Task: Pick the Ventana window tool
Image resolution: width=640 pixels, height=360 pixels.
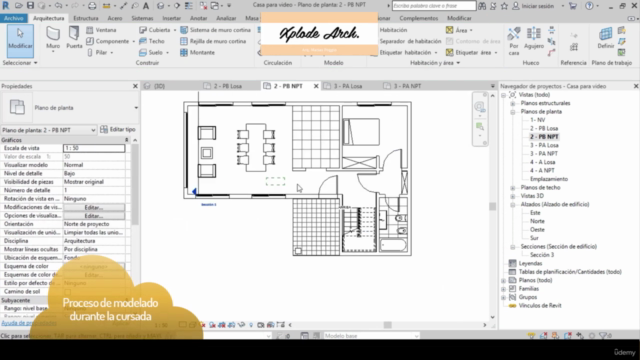Action: 102,30
